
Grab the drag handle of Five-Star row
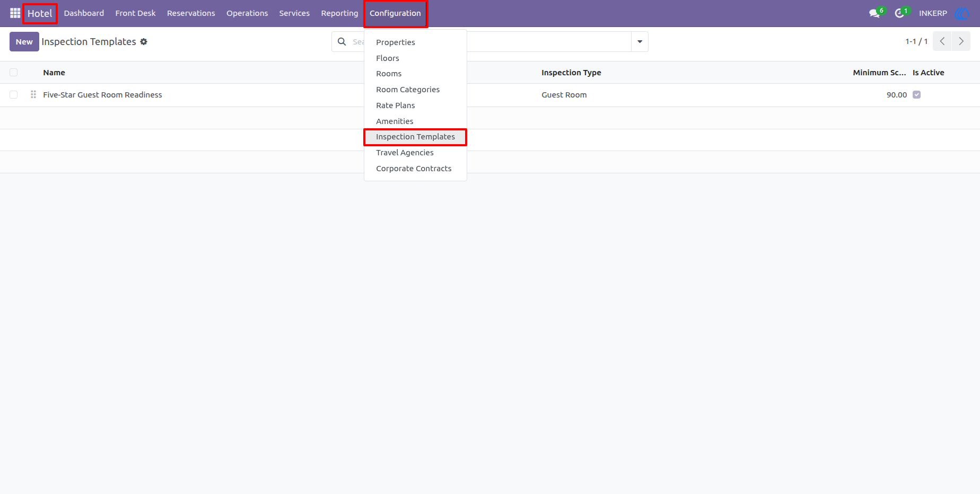click(x=33, y=94)
